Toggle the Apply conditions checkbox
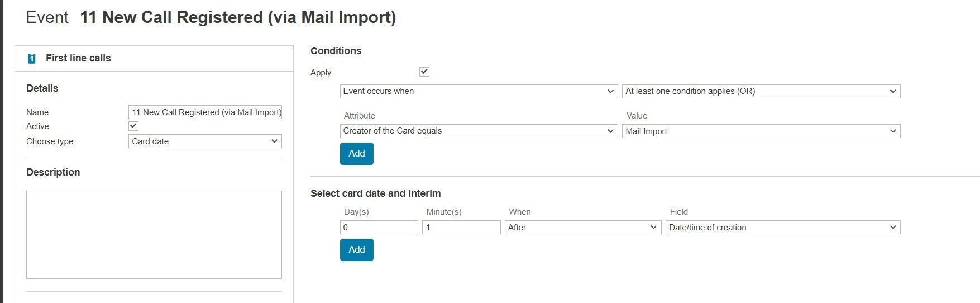Viewport: 980px width, 303px height. tap(424, 72)
